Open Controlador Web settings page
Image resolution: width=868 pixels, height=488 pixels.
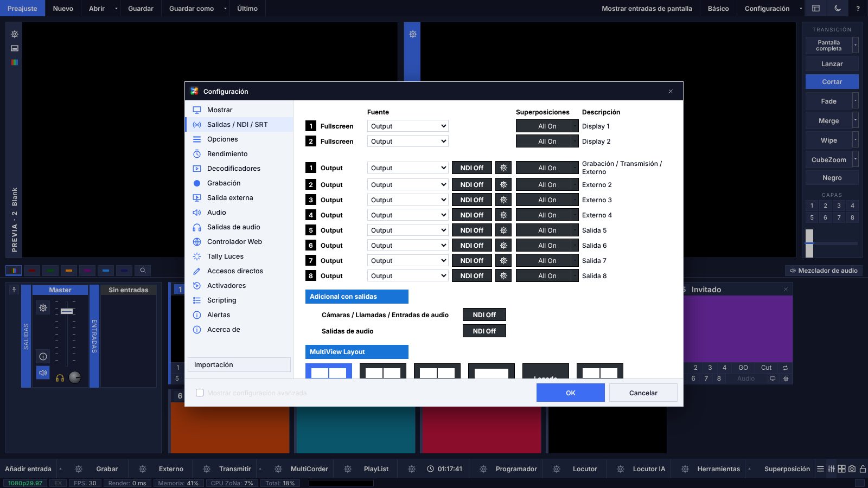[239, 242]
